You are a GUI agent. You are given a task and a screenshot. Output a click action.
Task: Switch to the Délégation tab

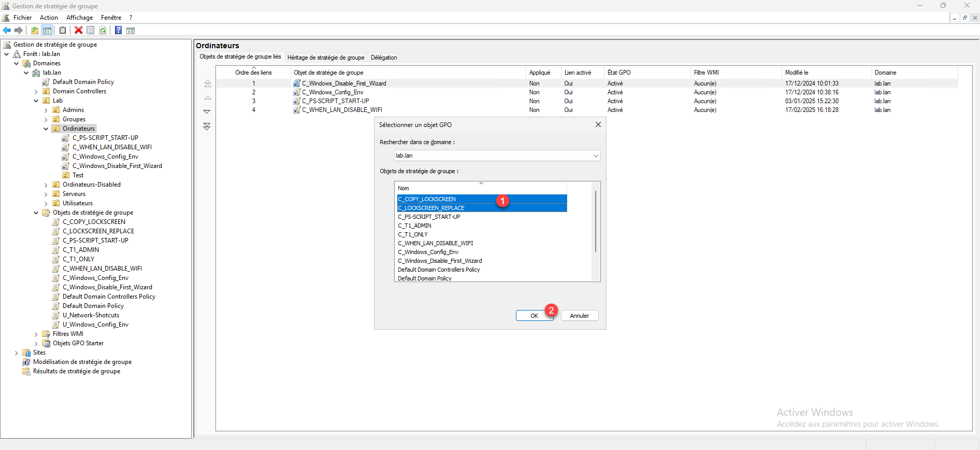(384, 58)
